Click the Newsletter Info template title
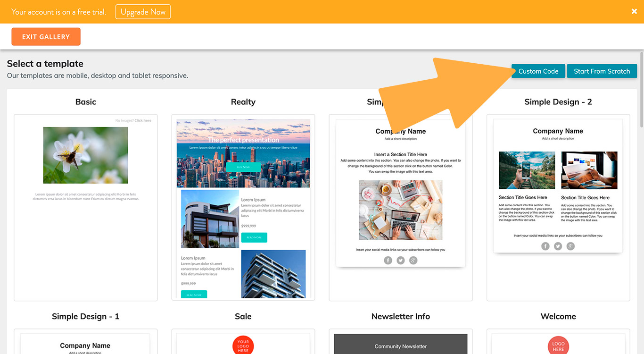 click(x=401, y=316)
